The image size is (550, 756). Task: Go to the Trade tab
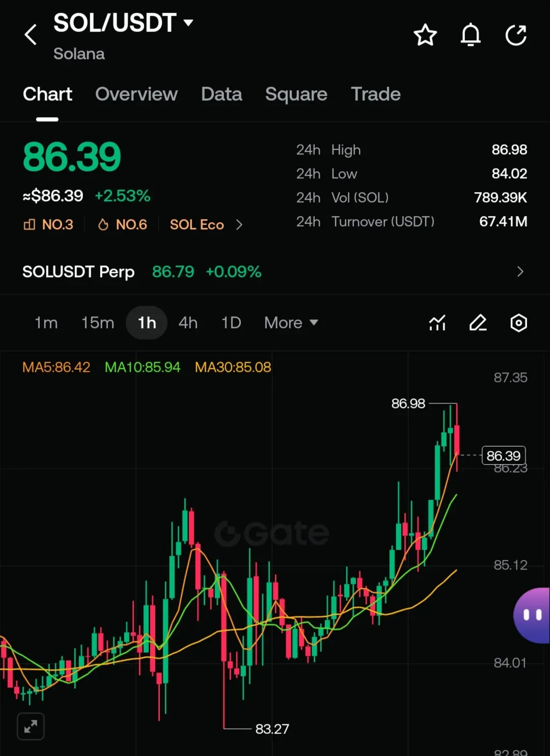(376, 94)
